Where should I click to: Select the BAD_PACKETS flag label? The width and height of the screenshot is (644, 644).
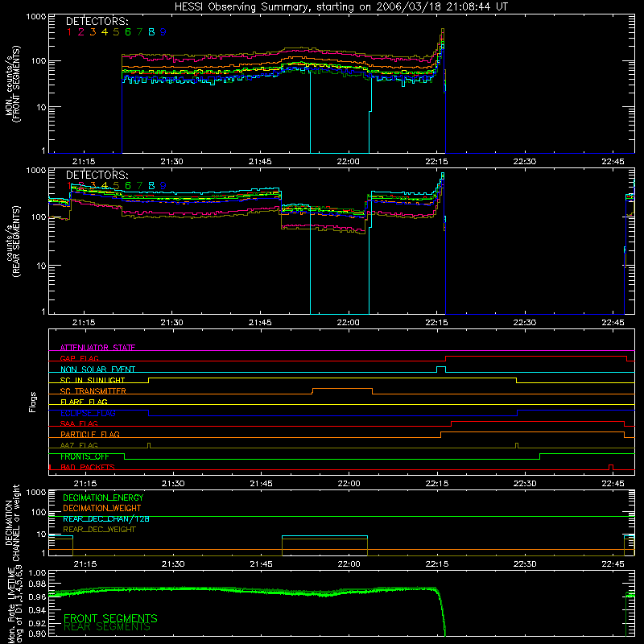pyautogui.click(x=88, y=467)
